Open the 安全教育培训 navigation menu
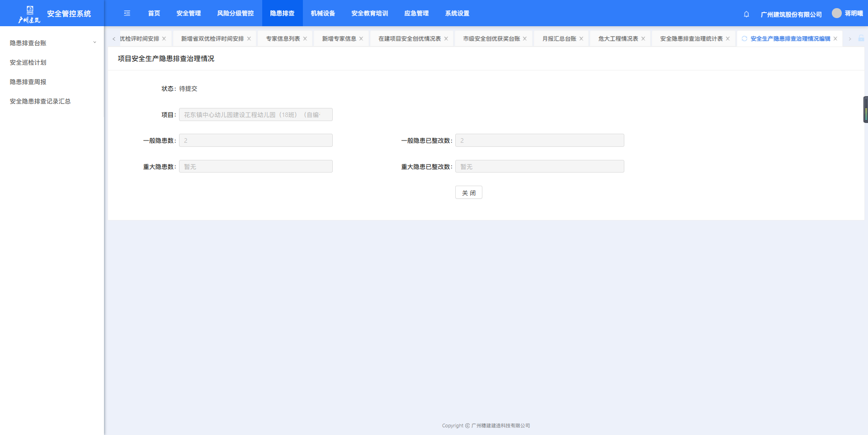This screenshot has width=868, height=435. click(369, 14)
